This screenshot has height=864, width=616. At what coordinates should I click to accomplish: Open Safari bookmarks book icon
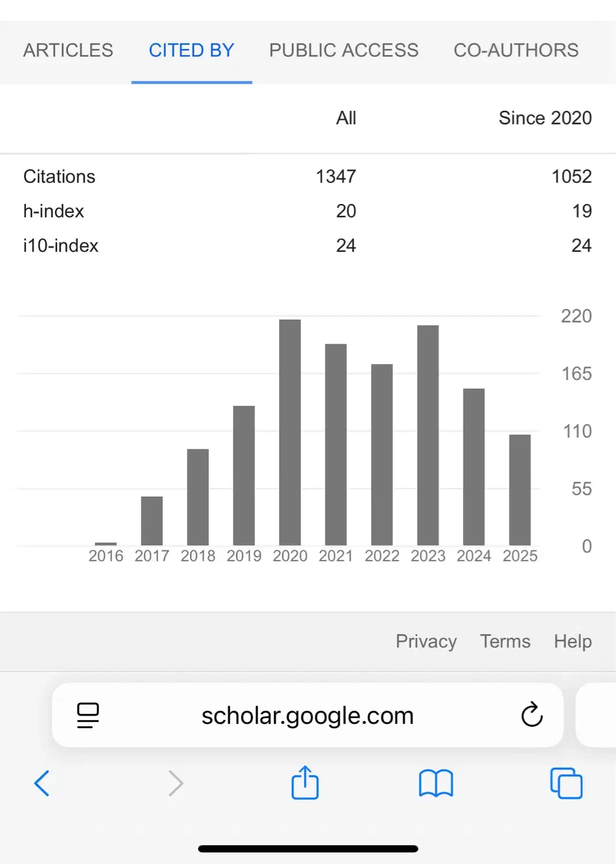click(436, 783)
